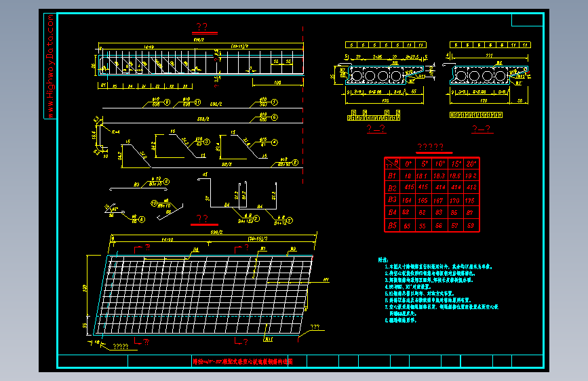Screen dimensions: 588x381
Task: Select the red ????? title above the table
Action: pyautogui.click(x=431, y=147)
